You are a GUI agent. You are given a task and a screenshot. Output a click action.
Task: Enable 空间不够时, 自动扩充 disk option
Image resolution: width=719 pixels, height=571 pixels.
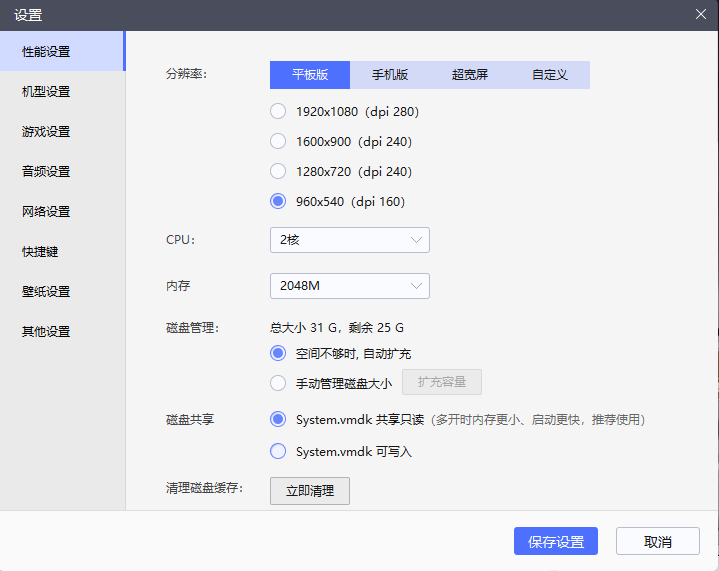tap(278, 353)
